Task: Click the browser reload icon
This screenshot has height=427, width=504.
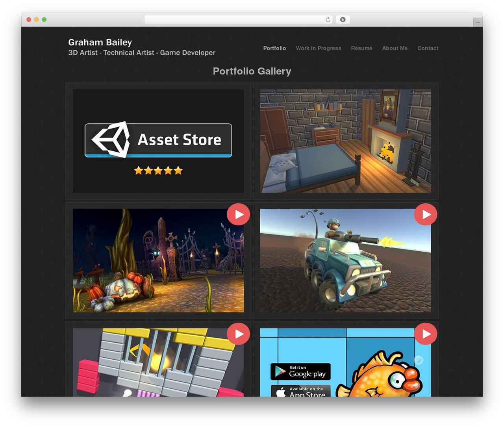Action: pos(328,20)
